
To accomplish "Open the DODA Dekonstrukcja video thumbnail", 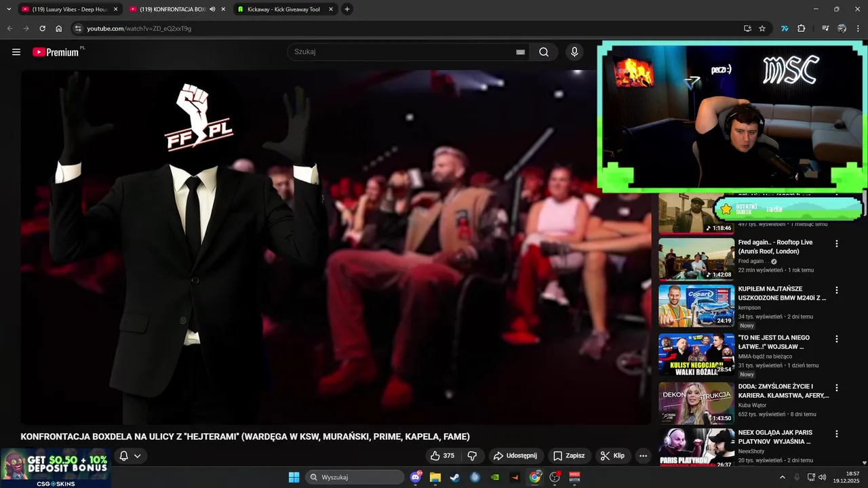I will [x=696, y=403].
